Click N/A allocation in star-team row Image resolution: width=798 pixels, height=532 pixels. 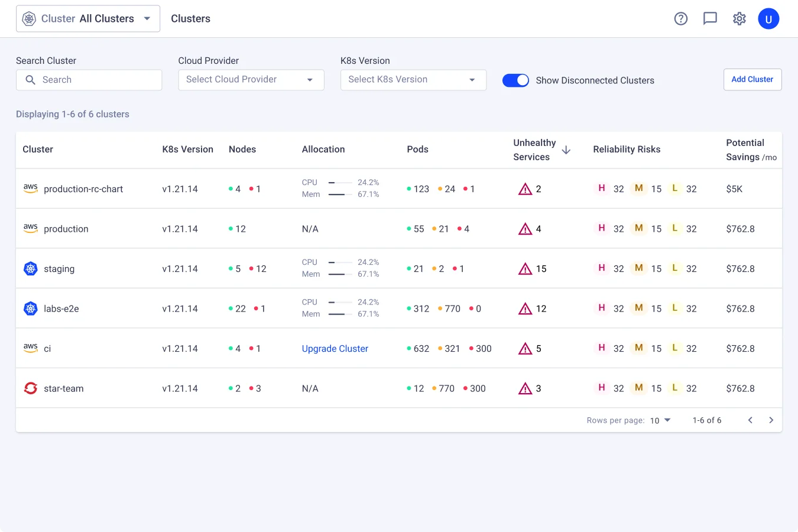pyautogui.click(x=310, y=388)
